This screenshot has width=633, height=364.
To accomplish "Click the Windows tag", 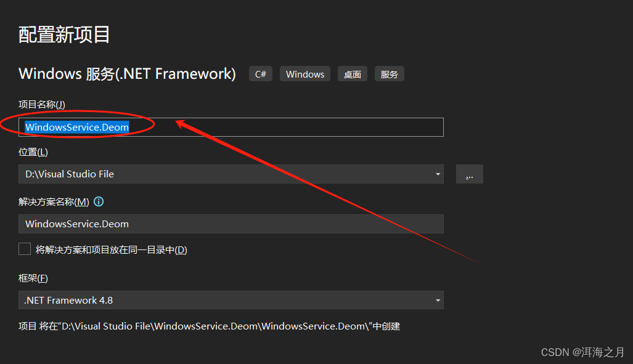I will tap(305, 74).
